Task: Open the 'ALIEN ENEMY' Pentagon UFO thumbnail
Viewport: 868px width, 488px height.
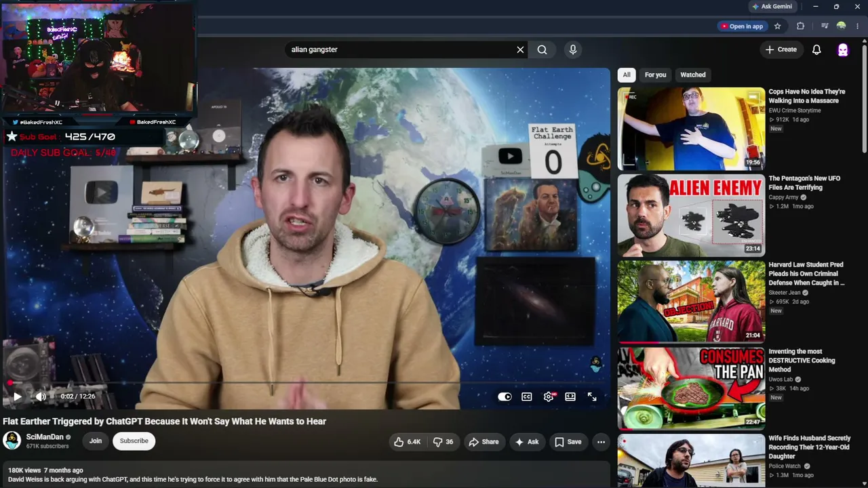Action: [691, 216]
